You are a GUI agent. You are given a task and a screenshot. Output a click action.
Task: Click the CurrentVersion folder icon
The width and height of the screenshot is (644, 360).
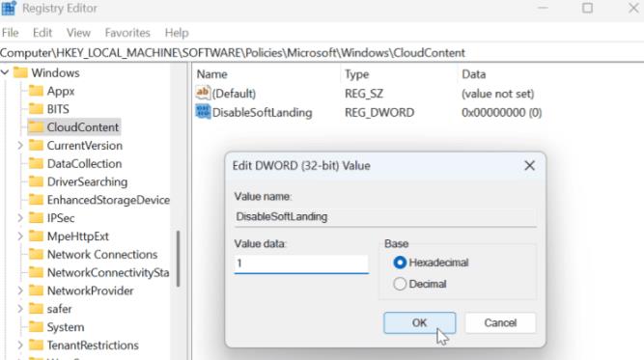[x=36, y=146]
